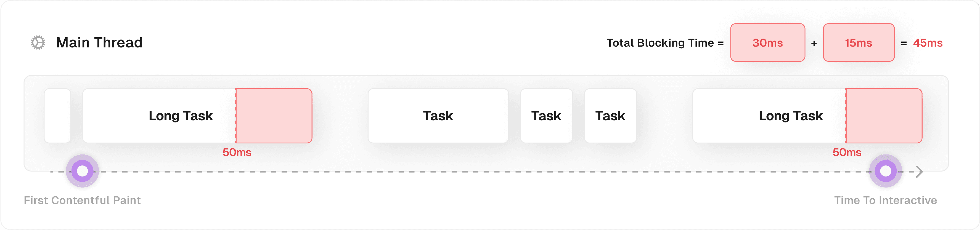
Task: Click the red overflow of the right Long Task
Action: click(x=884, y=116)
